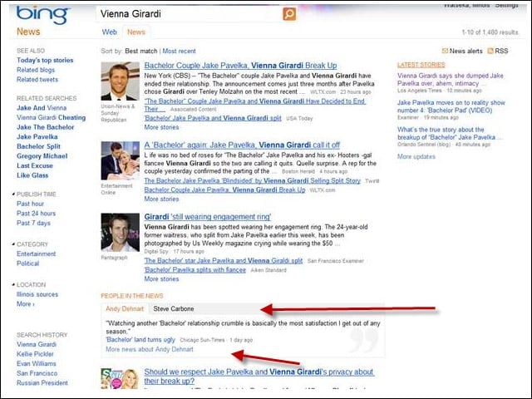Click the magazine cover thumbnail
Viewport: 532px width, 399px height.
(120, 379)
